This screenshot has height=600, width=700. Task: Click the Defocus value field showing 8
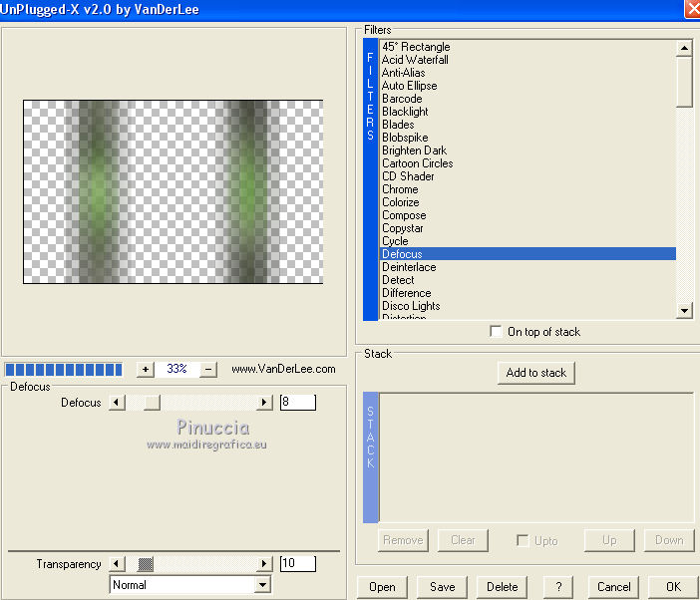[298, 402]
